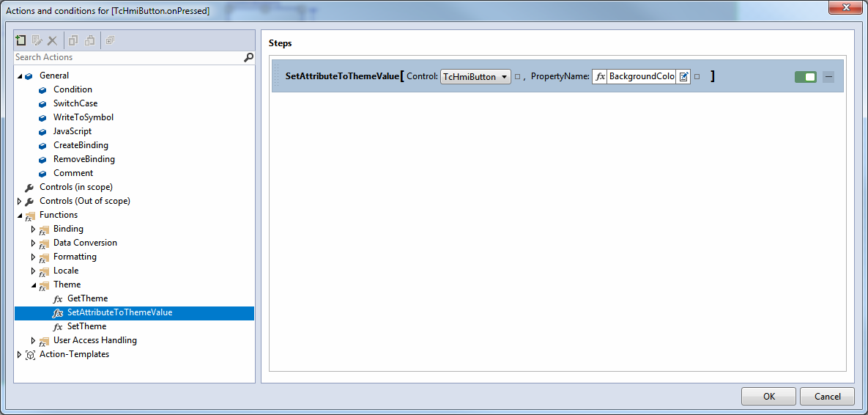Expand the User Access Handling folder
This screenshot has height=415, width=868.
click(x=33, y=340)
